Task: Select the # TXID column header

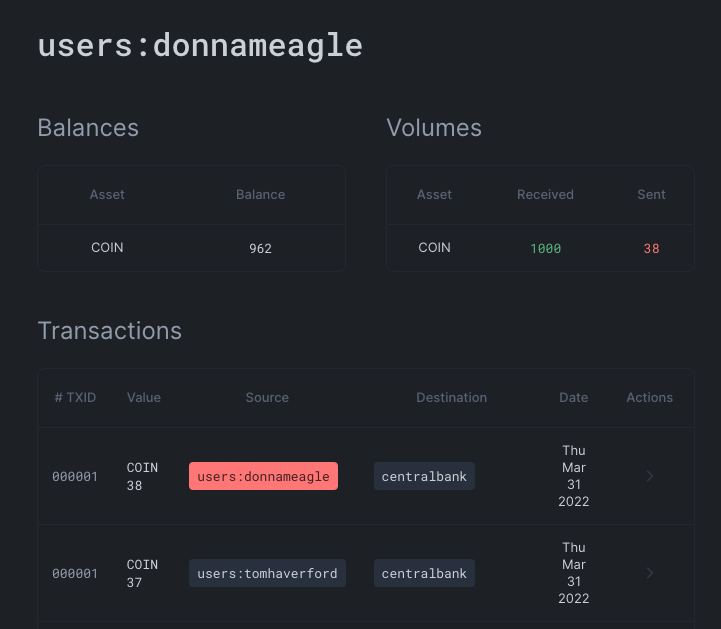Action: tap(75, 398)
